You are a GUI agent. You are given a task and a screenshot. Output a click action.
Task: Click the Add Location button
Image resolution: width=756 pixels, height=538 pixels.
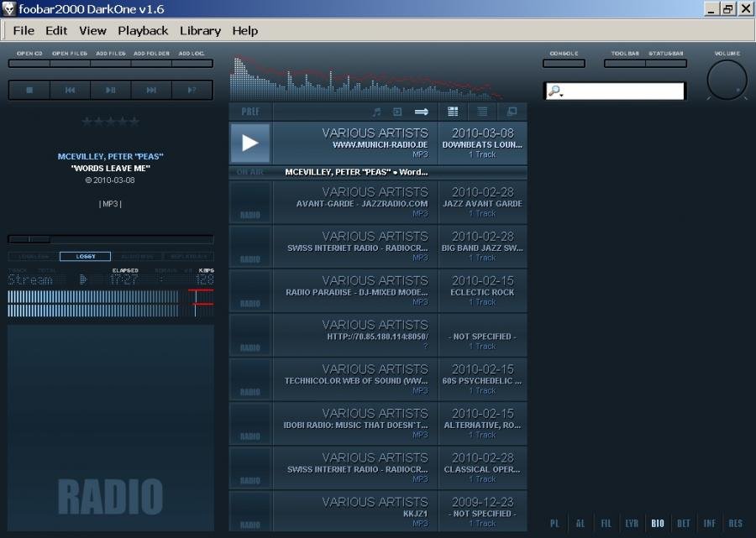pyautogui.click(x=192, y=63)
